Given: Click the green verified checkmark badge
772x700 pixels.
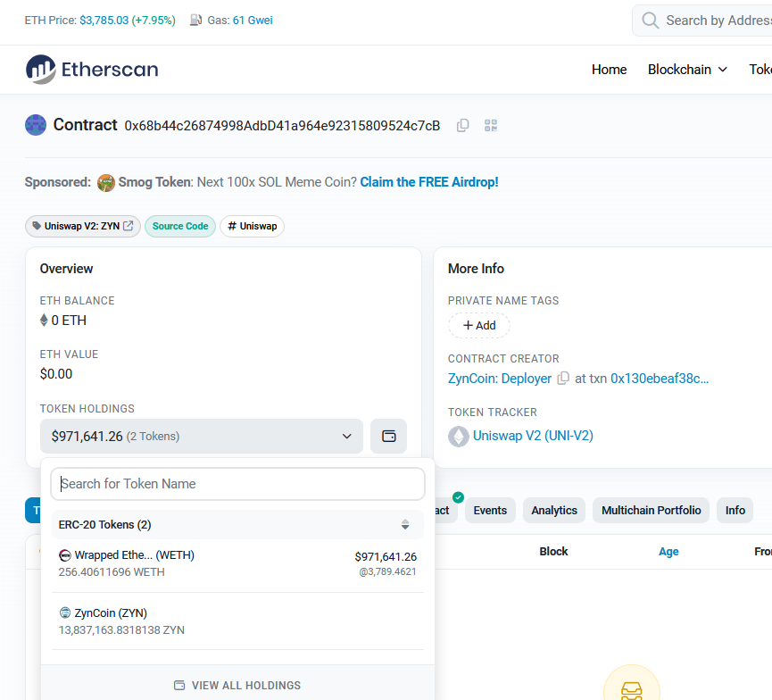Looking at the screenshot, I should 459,497.
